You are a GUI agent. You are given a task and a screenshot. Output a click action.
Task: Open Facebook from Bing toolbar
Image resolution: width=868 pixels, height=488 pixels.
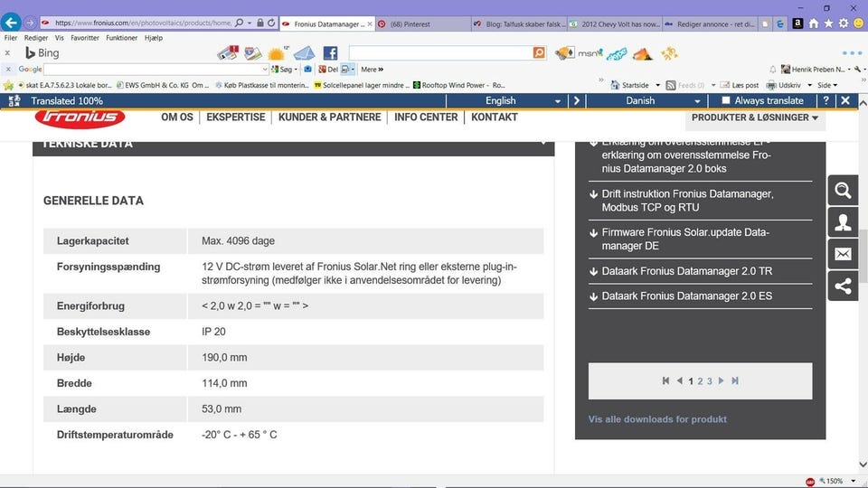[330, 53]
